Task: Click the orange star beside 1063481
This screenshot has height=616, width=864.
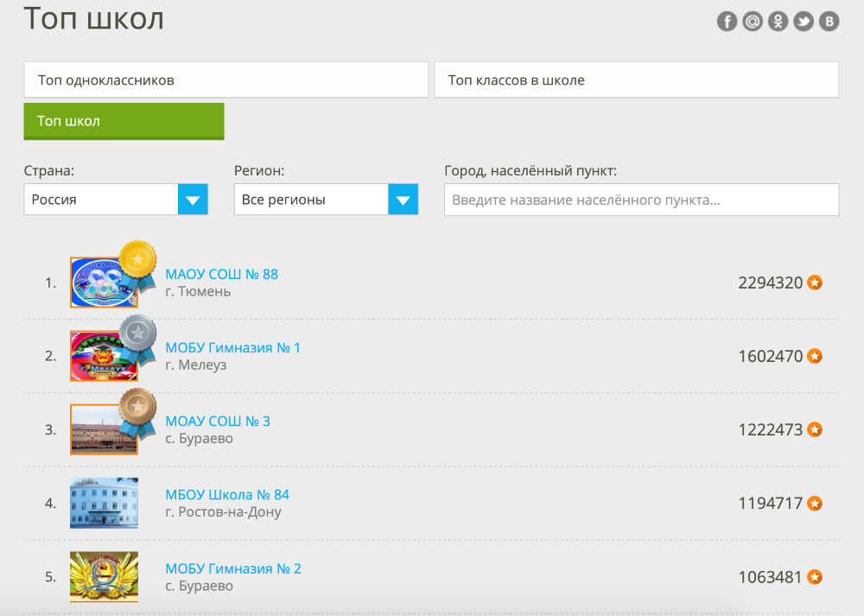Action: (815, 577)
